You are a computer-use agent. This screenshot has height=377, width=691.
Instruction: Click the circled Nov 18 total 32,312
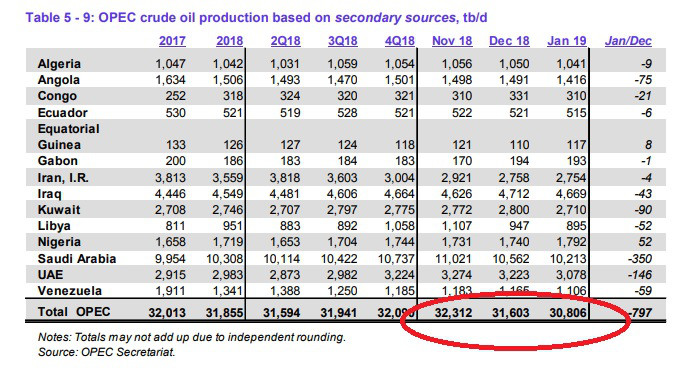pos(453,313)
